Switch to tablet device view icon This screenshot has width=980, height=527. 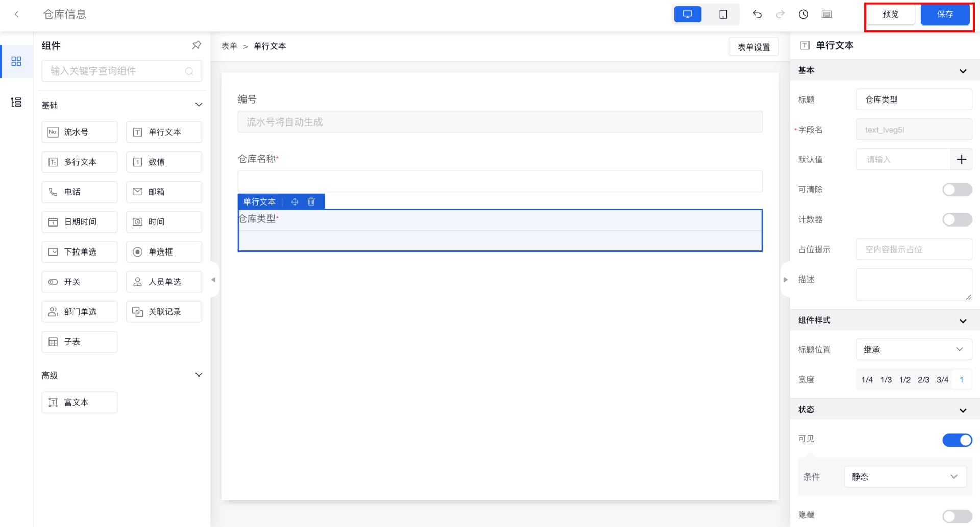pyautogui.click(x=723, y=14)
